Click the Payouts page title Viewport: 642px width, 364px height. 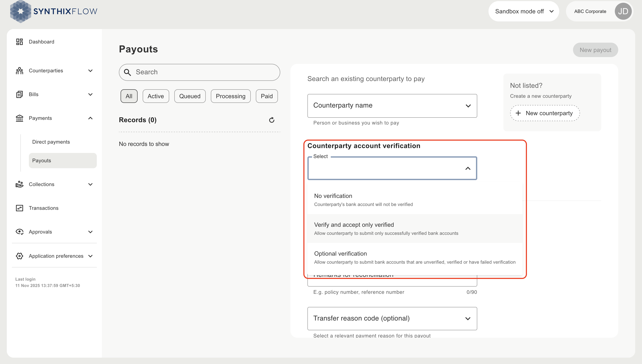coord(138,49)
